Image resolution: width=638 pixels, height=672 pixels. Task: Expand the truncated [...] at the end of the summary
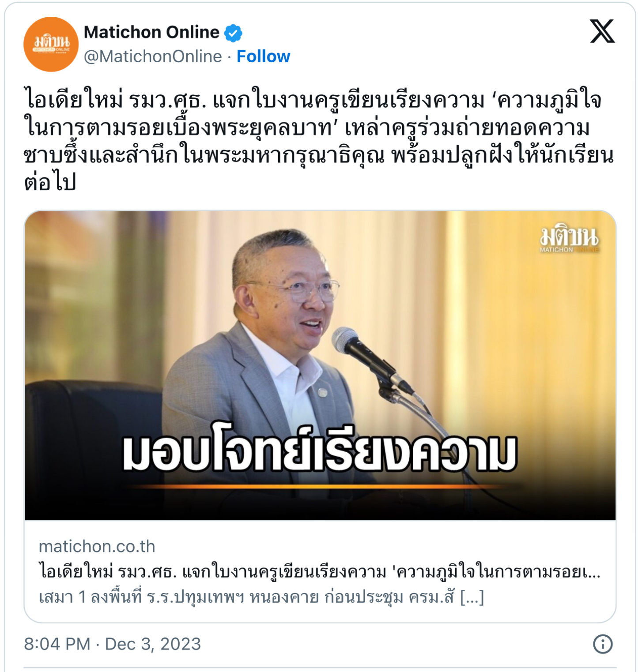(472, 597)
